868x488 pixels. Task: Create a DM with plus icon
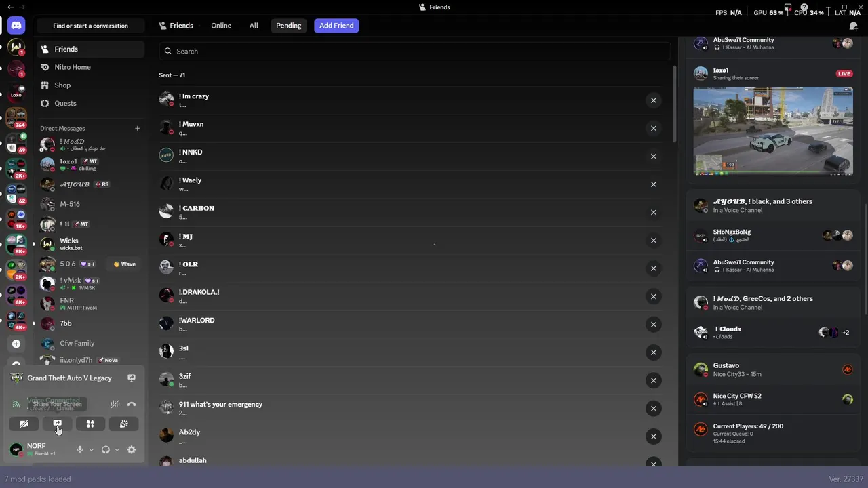point(137,128)
